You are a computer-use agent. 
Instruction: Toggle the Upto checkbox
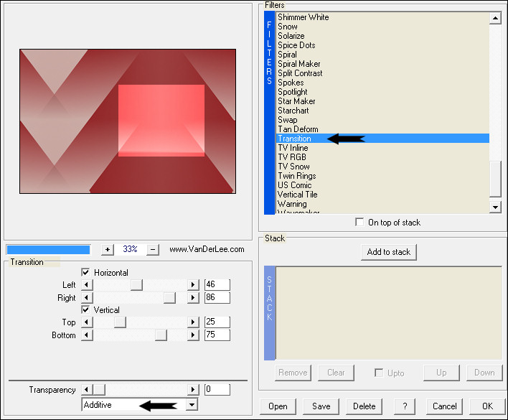(x=379, y=373)
